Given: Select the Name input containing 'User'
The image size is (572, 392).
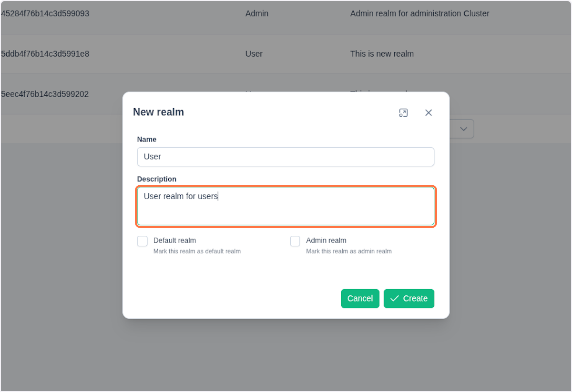Looking at the screenshot, I should pyautogui.click(x=286, y=156).
